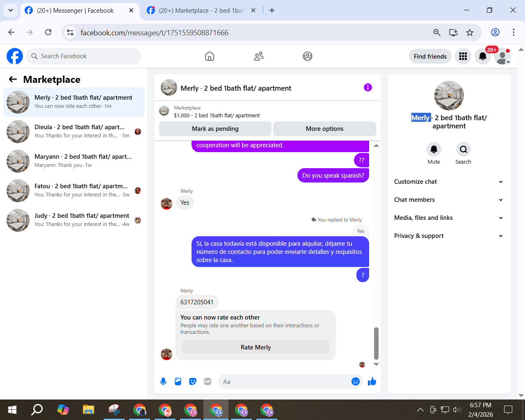Screen dimensions: 525x420
Task: Click Find friends button
Action: 430,56
